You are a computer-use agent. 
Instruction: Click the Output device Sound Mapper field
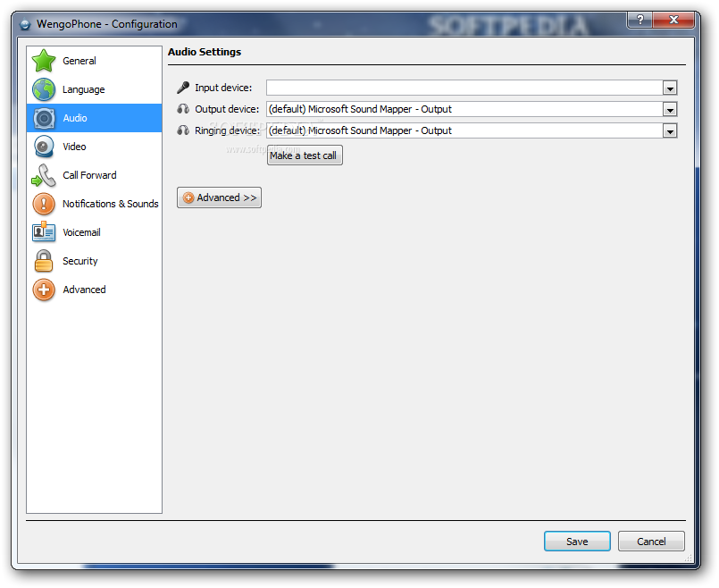click(472, 109)
